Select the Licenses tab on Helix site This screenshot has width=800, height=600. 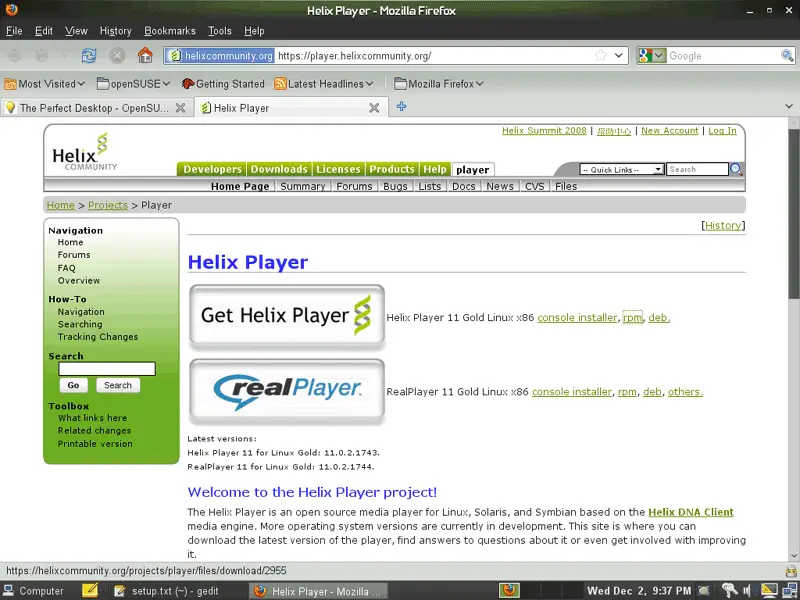pos(338,169)
